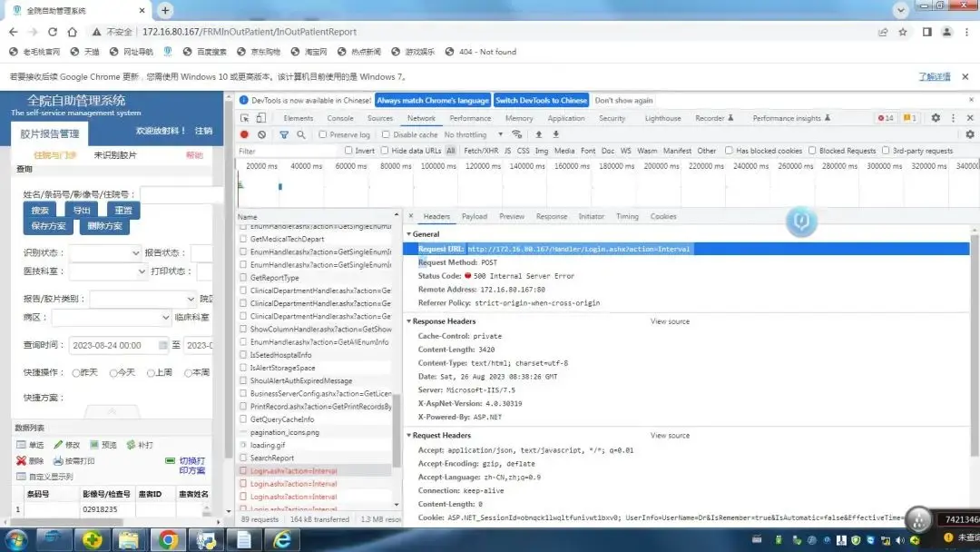This screenshot has width=980, height=552.
Task: Open the Chrome side panel icon
Action: (x=926, y=32)
